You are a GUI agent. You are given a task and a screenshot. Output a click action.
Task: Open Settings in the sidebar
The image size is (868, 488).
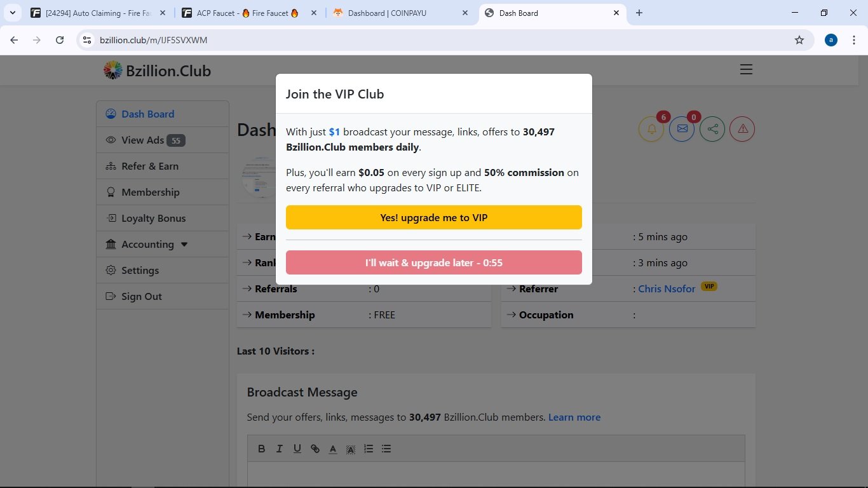pos(162,270)
